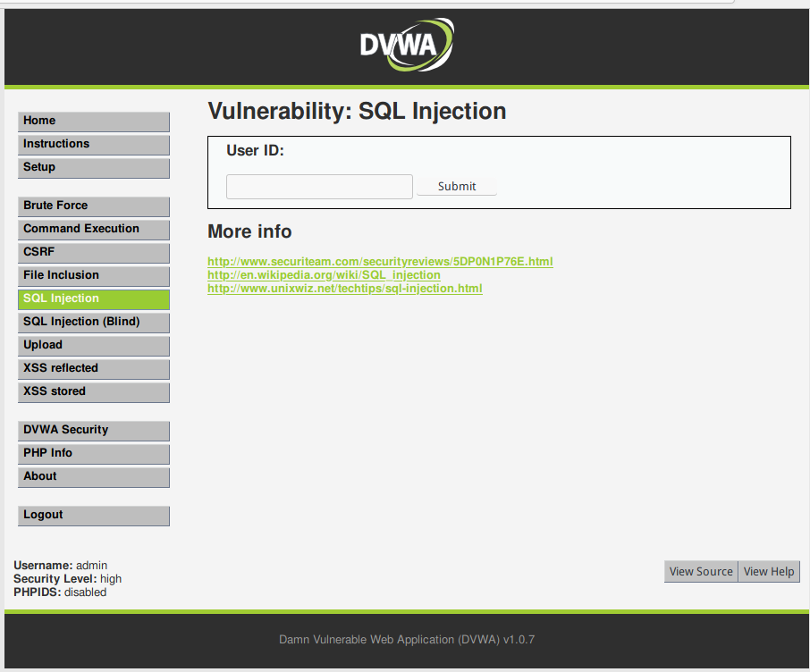Click the View Help button
Image resolution: width=810 pixels, height=672 pixels.
click(x=769, y=572)
